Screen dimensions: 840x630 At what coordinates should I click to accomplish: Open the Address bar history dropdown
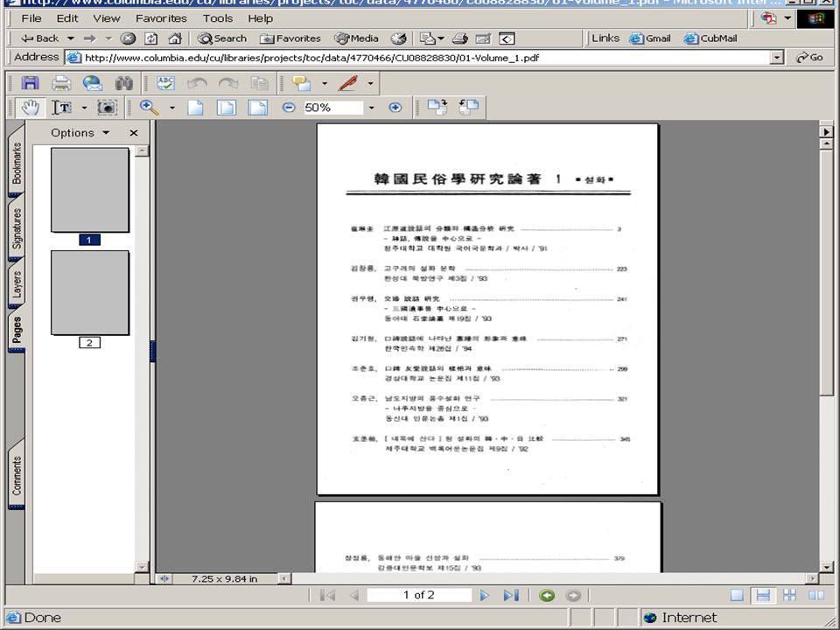pos(777,58)
